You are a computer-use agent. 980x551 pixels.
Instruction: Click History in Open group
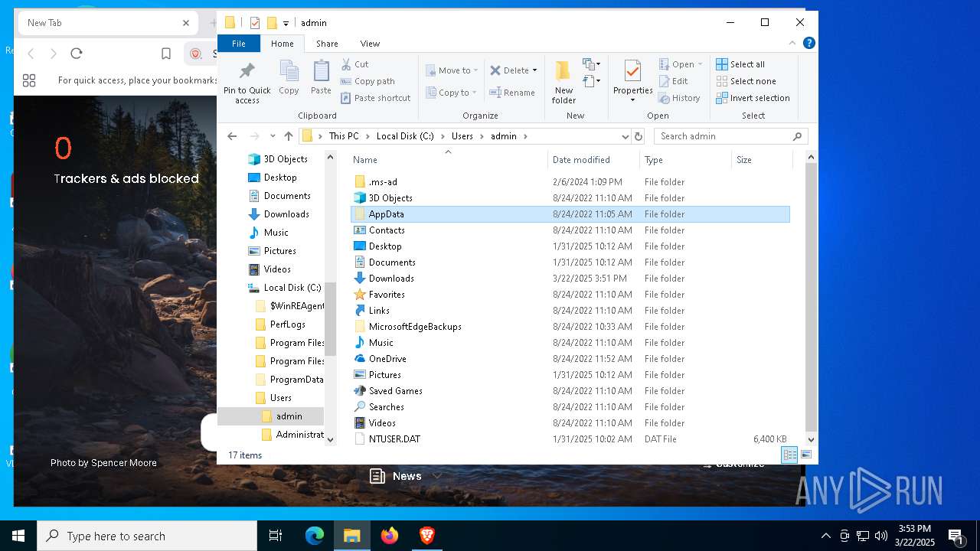679,98
